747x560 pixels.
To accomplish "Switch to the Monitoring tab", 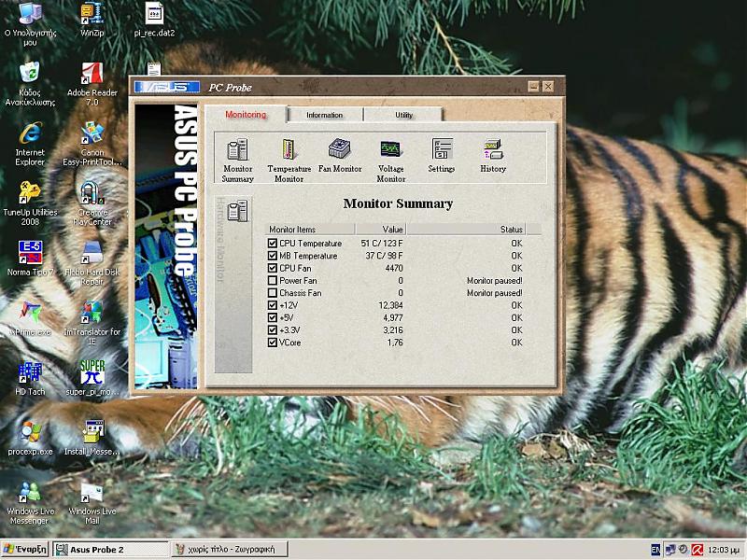I will pyautogui.click(x=246, y=114).
